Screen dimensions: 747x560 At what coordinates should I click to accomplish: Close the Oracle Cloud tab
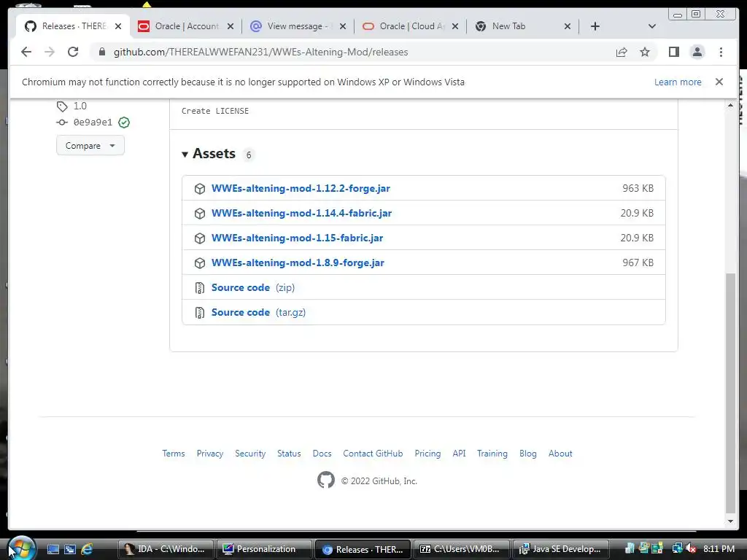pos(455,26)
